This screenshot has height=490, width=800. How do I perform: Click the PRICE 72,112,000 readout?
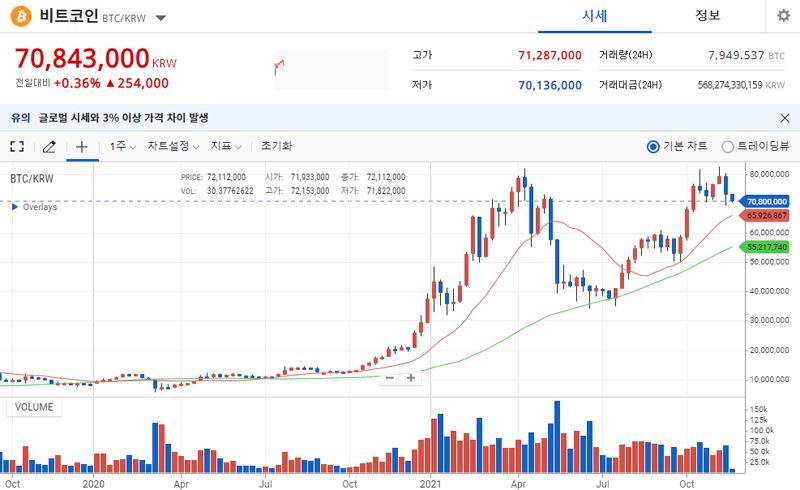pyautogui.click(x=213, y=177)
